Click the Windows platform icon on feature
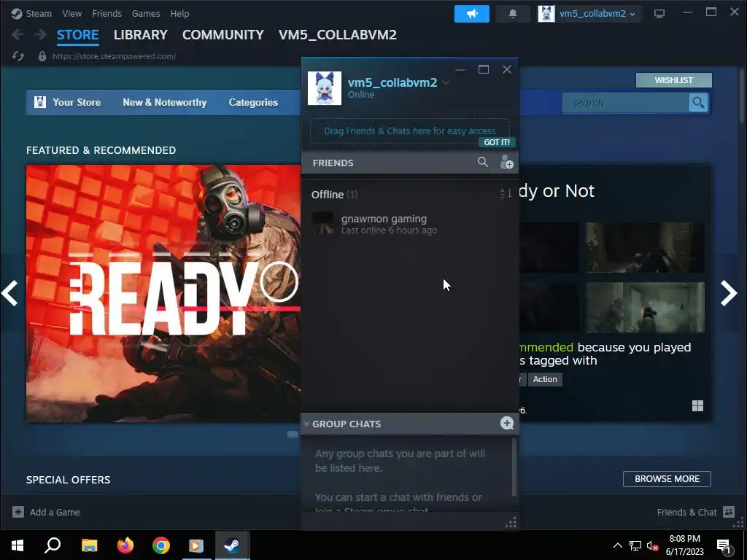Image resolution: width=747 pixels, height=560 pixels. point(697,405)
